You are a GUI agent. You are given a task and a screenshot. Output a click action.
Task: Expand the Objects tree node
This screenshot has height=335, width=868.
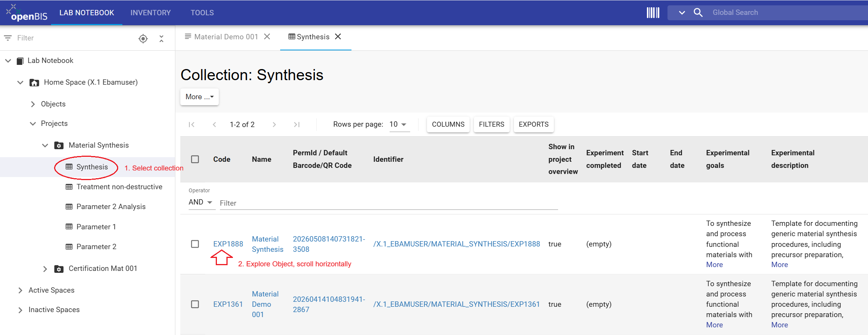point(33,104)
